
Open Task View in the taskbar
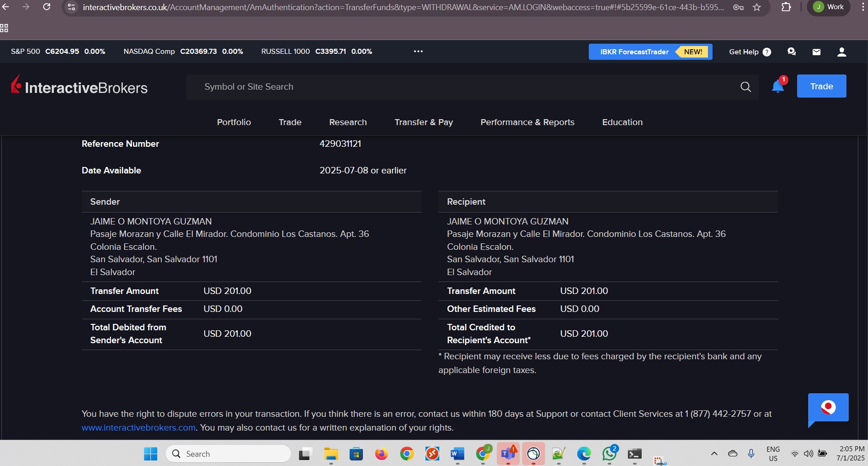tap(305, 454)
